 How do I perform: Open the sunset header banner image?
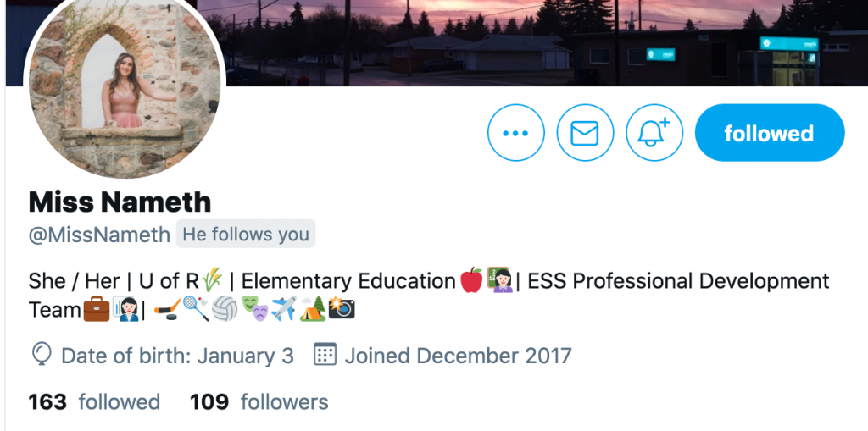tap(531, 42)
